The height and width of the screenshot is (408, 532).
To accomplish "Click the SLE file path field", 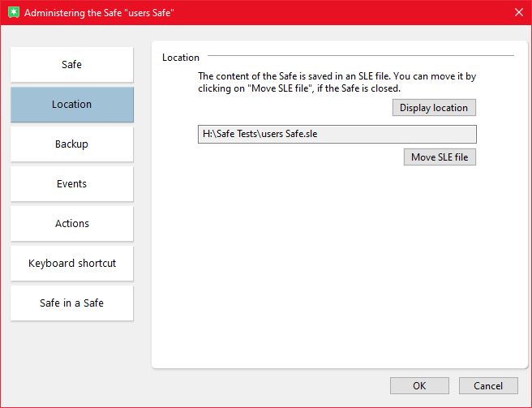I will point(337,135).
